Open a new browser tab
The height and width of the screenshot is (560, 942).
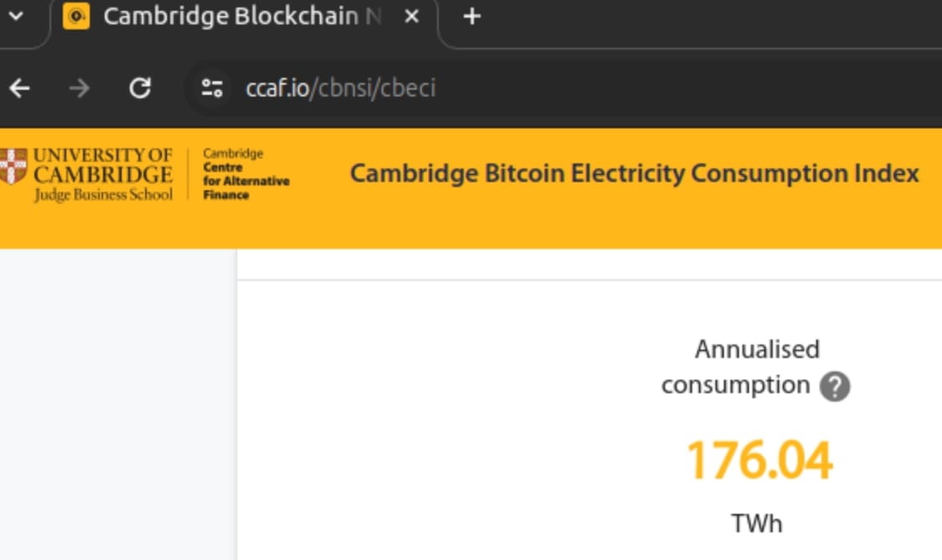tap(472, 16)
